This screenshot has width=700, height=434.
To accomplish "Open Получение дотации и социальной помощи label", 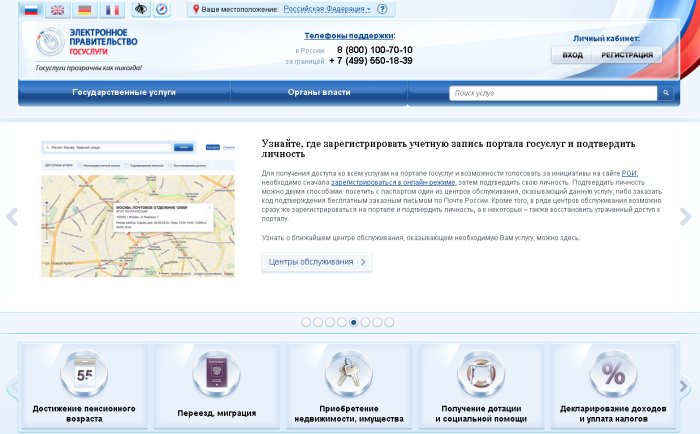I will coord(481,413).
